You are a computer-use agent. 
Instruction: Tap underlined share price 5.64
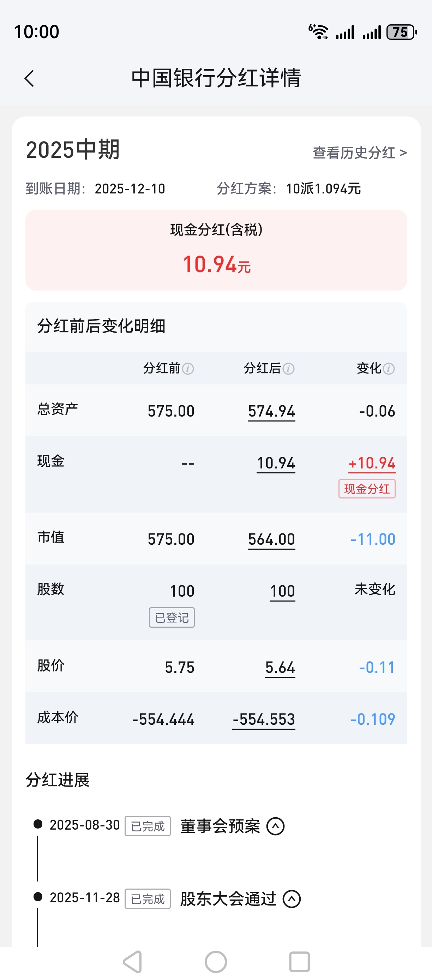point(280,668)
